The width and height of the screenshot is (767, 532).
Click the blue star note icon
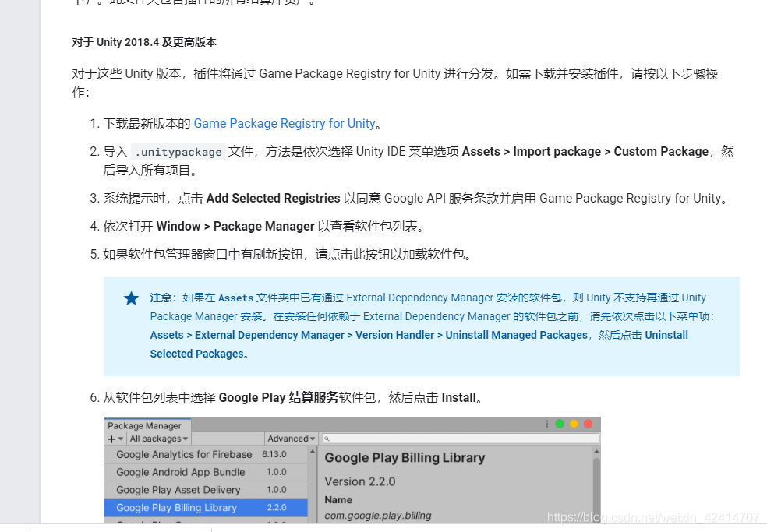pyautogui.click(x=131, y=298)
